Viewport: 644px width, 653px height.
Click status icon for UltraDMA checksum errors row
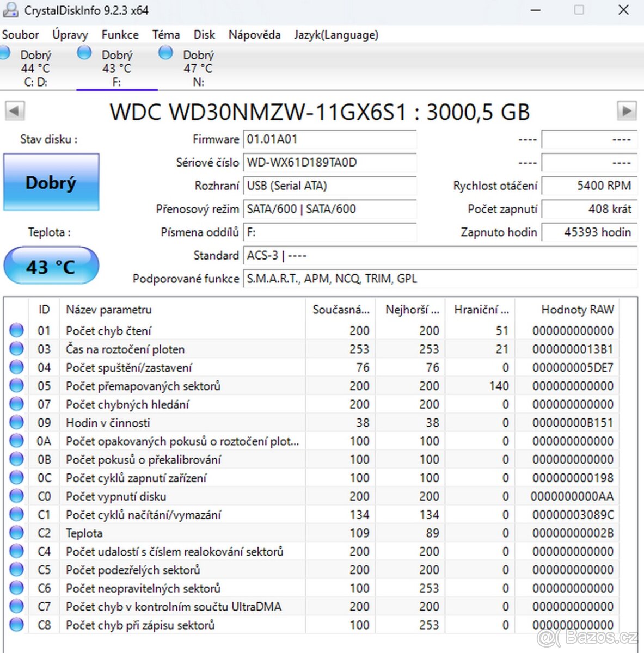17,606
